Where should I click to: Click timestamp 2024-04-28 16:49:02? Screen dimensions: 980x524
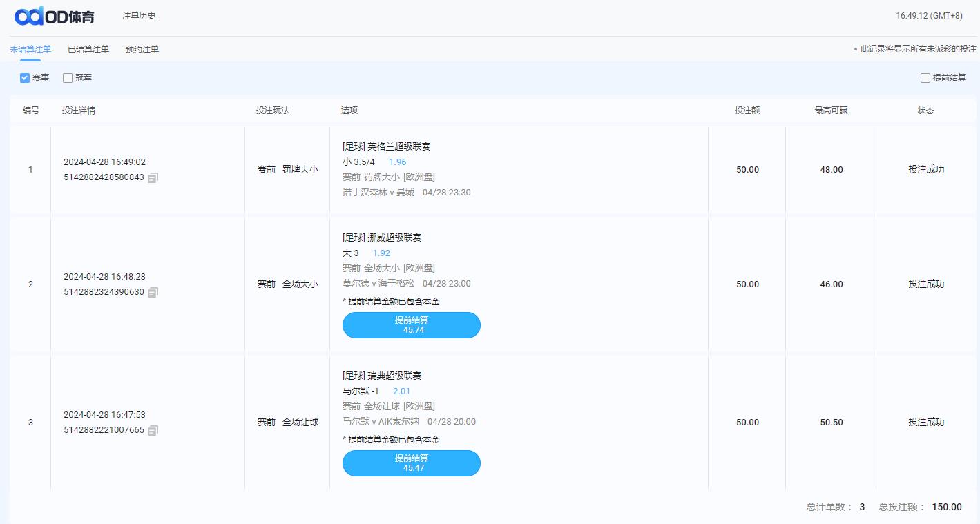[x=104, y=162]
